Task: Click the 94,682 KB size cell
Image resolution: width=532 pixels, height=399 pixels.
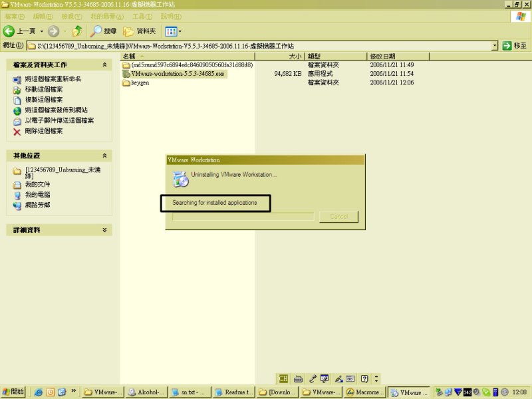Action: click(288, 74)
